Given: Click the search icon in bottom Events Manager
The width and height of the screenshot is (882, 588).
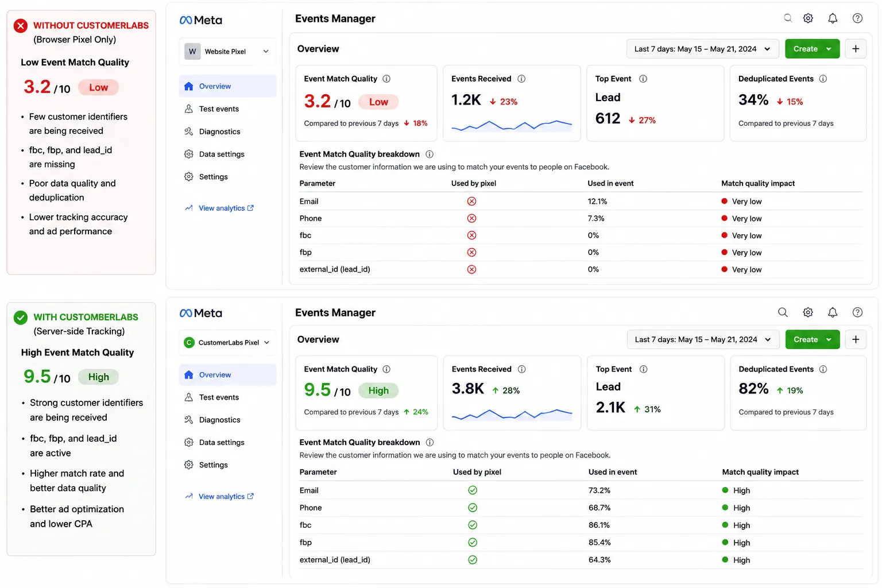Looking at the screenshot, I should coord(783,312).
